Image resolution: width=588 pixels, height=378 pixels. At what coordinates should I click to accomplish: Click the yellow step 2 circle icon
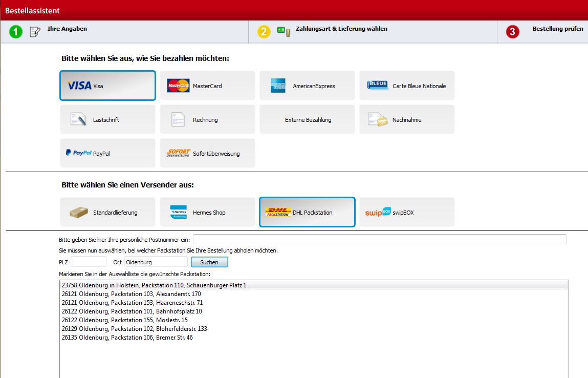(264, 32)
